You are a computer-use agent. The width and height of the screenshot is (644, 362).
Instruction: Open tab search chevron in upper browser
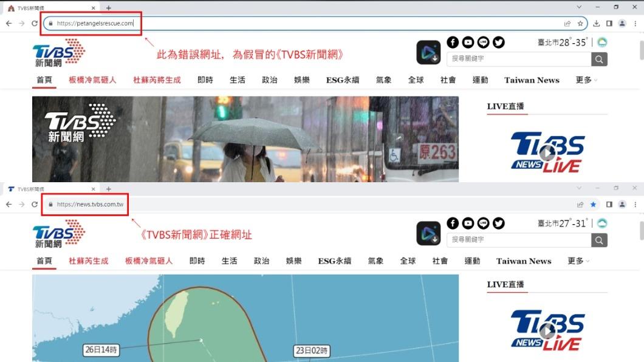tap(579, 7)
